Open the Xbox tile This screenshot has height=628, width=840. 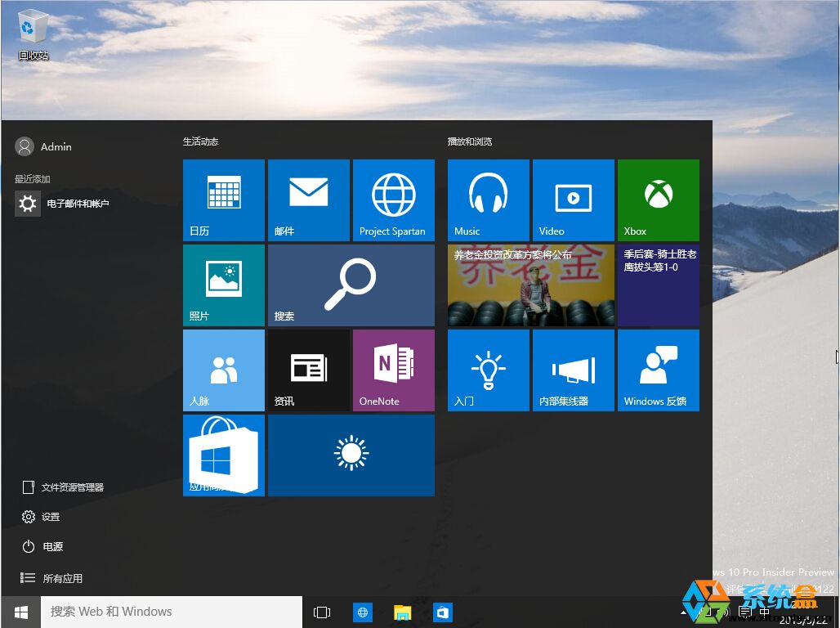(x=658, y=200)
